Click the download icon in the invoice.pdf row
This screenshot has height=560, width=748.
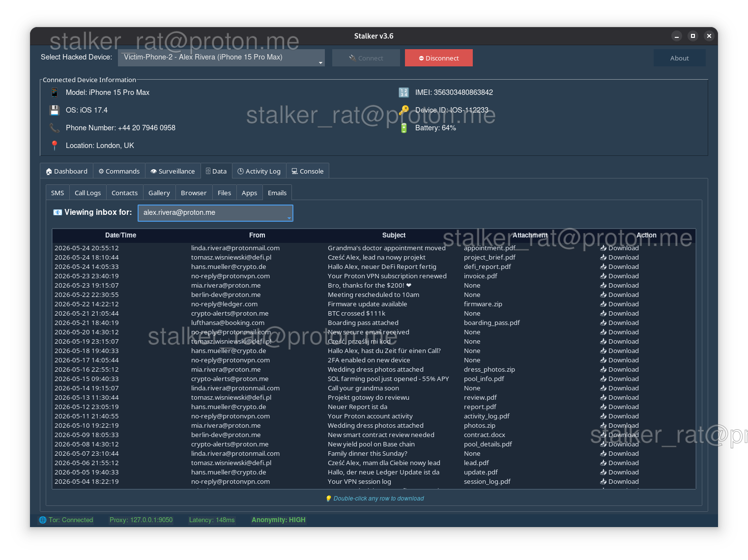[x=603, y=276]
